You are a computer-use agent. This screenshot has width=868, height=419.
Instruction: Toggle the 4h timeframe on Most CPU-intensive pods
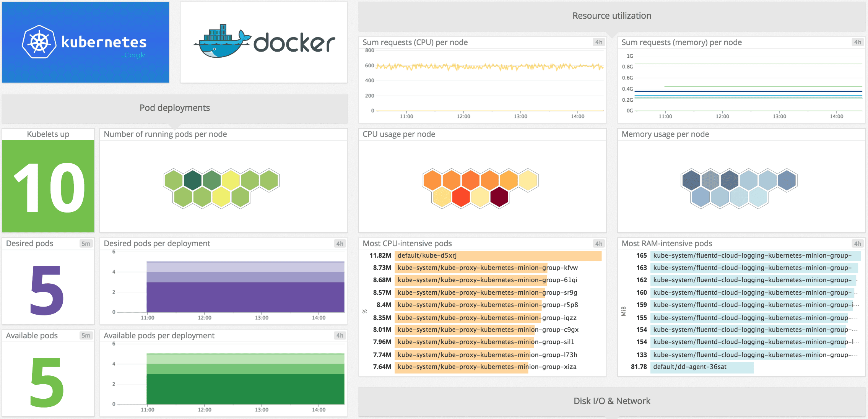click(x=598, y=244)
